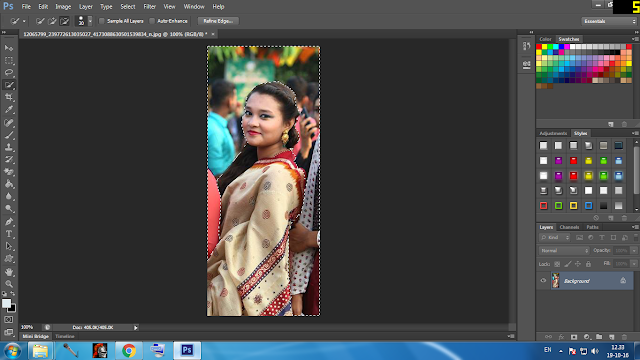Toggle lock transparent pixels icon

pos(557,264)
